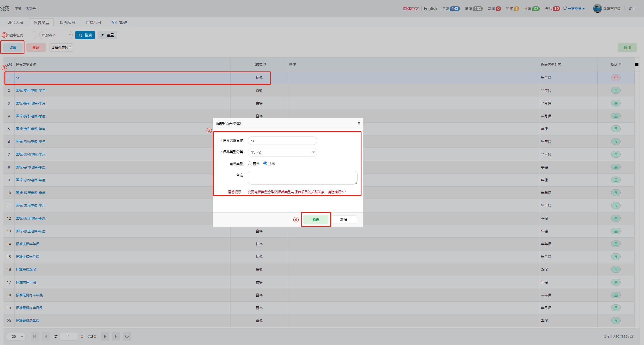This screenshot has width=644, height=345.
Task: Close the edit maintenance type dialog
Action: [359, 123]
